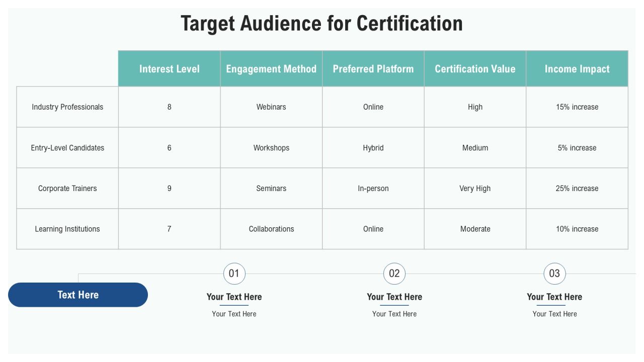The height and width of the screenshot is (362, 644).
Task: Click the 'High' certification value cell
Action: (475, 107)
